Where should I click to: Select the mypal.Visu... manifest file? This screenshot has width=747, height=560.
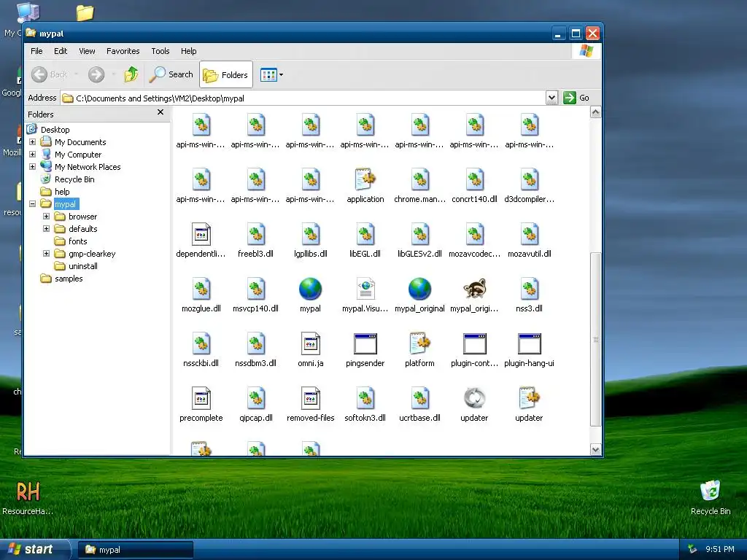(365, 289)
